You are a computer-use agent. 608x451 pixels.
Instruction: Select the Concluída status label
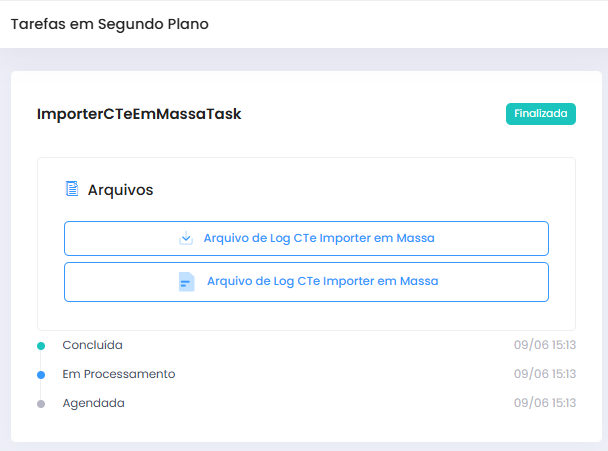tap(92, 345)
